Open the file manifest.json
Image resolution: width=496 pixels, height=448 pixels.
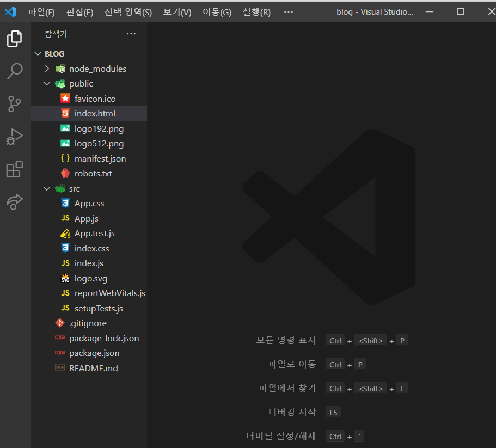[x=100, y=159]
